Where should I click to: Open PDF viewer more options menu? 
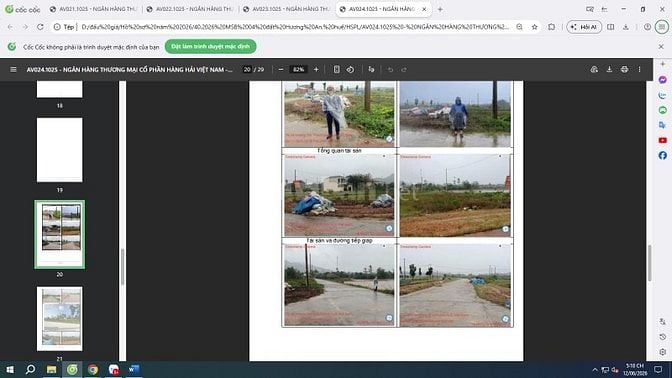(639, 69)
